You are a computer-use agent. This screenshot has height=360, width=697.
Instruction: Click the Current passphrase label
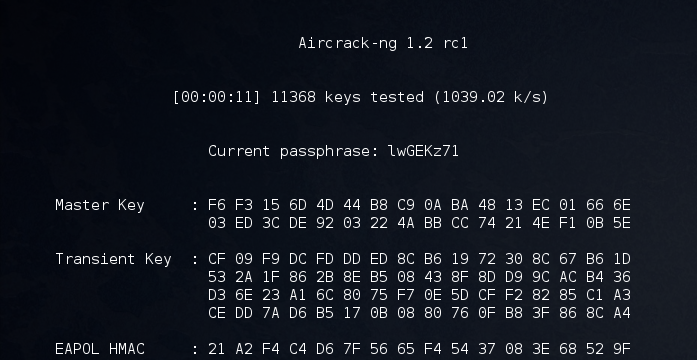tap(293, 151)
